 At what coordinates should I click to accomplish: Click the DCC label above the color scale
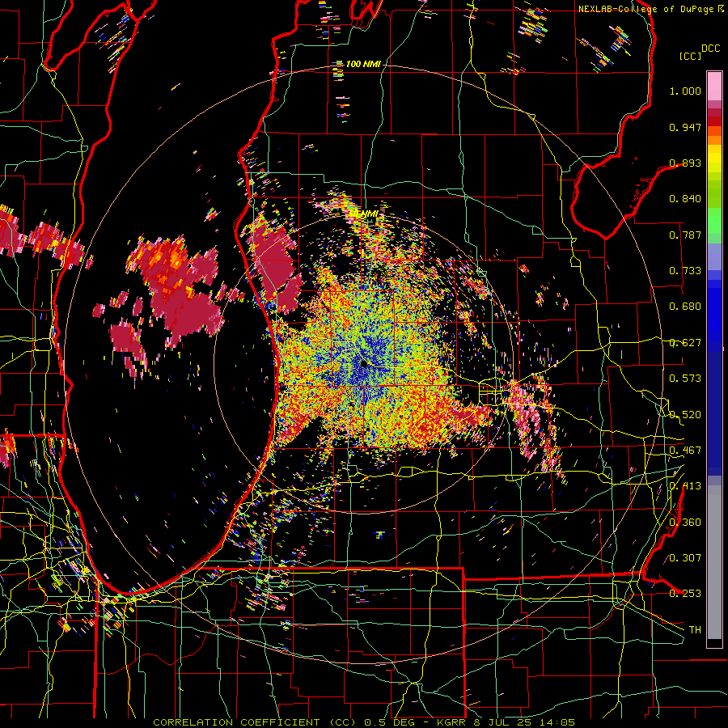710,49
